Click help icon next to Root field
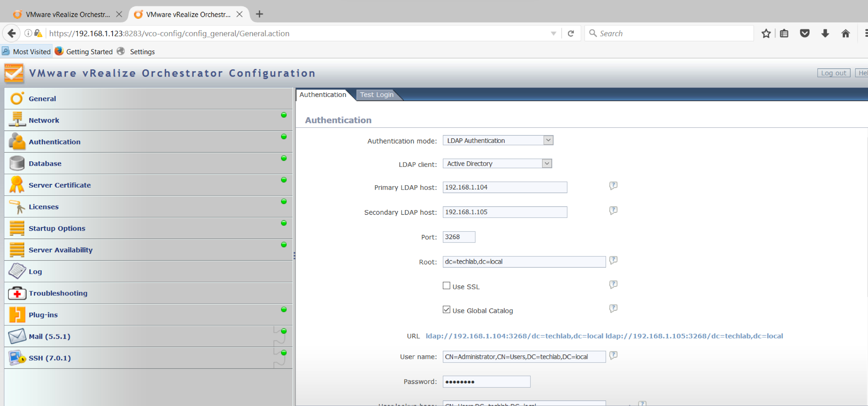The height and width of the screenshot is (406, 868). coord(613,260)
